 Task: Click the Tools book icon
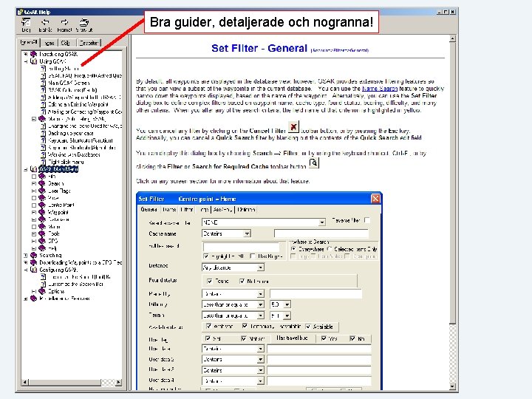coord(41,233)
